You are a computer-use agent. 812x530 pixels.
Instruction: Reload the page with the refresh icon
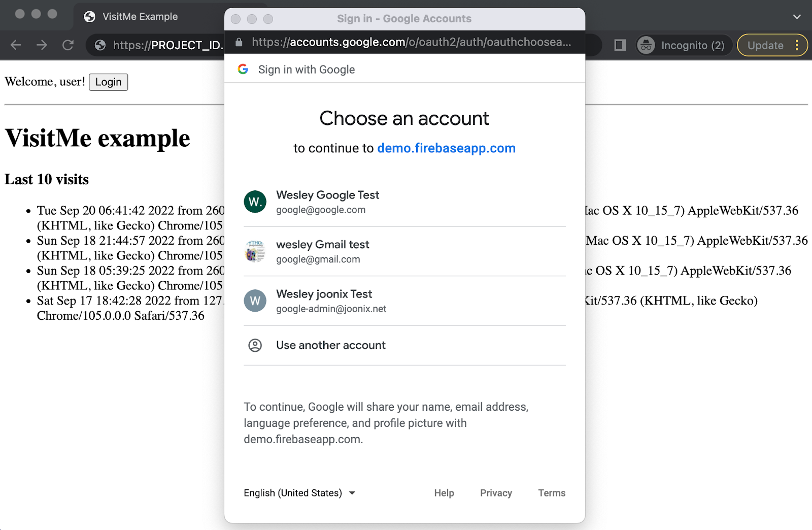pyautogui.click(x=68, y=45)
